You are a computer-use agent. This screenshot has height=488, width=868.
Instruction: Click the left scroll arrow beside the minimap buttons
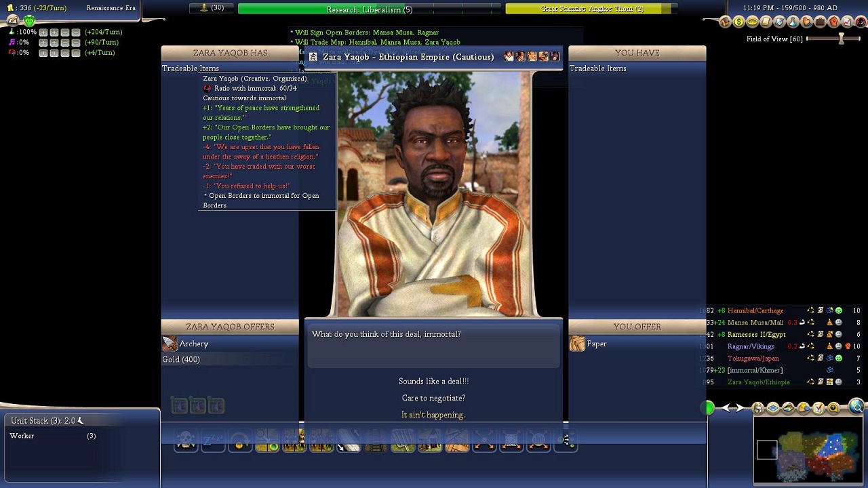(726, 407)
